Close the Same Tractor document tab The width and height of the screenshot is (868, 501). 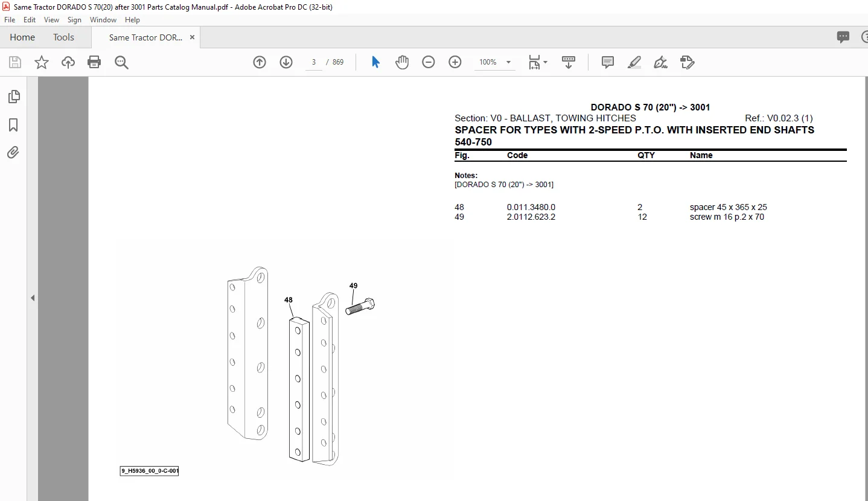(192, 37)
